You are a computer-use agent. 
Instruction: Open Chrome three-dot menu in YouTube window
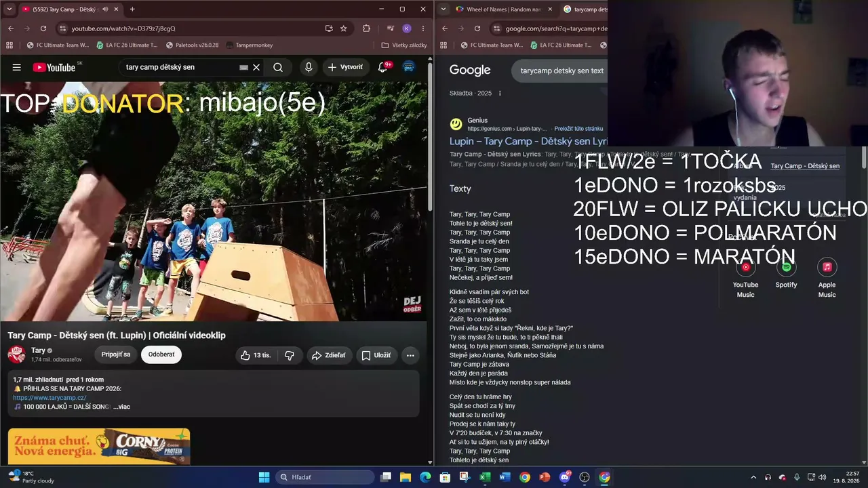(423, 28)
